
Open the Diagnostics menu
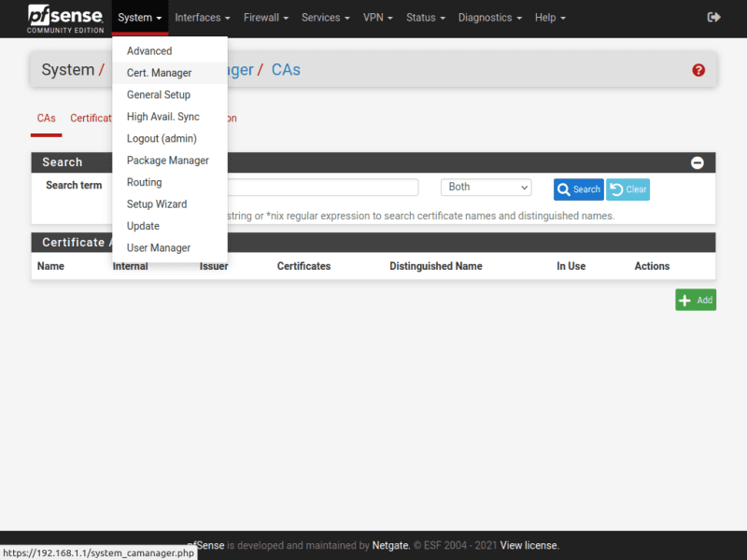coord(489,18)
